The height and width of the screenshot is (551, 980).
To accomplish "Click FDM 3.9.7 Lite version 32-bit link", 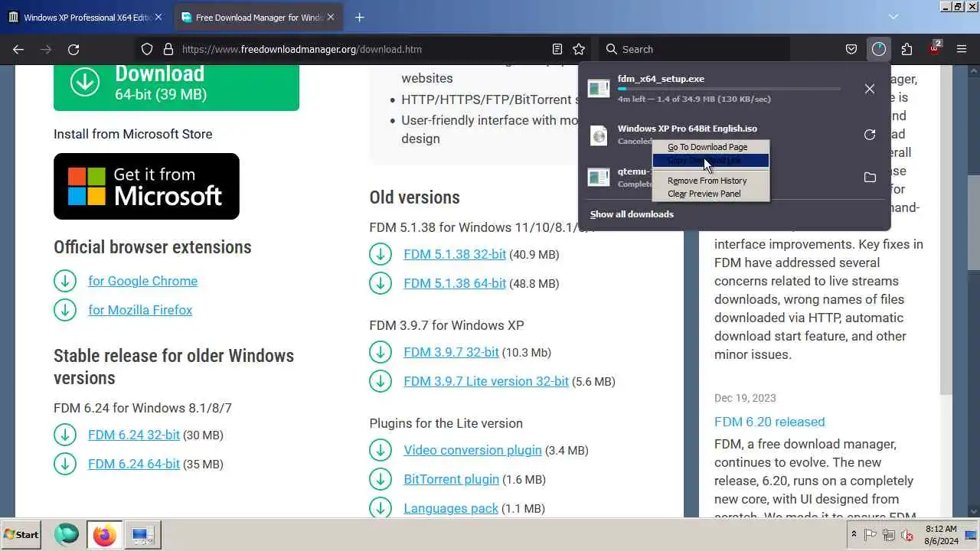I will 486,381.
